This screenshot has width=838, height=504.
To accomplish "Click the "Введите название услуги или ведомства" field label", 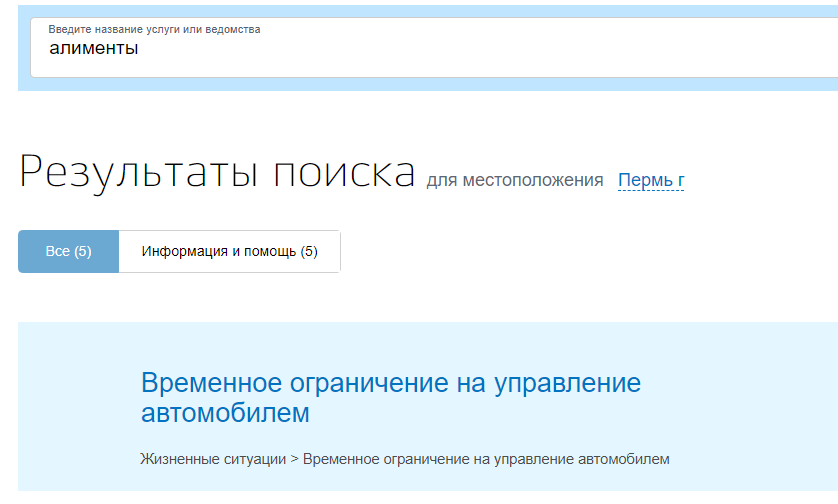I will [x=154, y=30].
